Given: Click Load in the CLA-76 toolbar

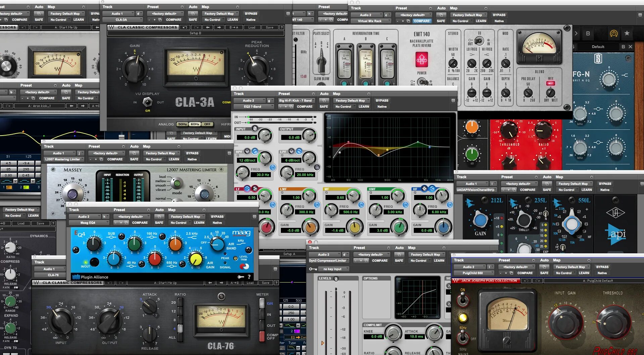Looking at the screenshot, I should click(250, 283).
